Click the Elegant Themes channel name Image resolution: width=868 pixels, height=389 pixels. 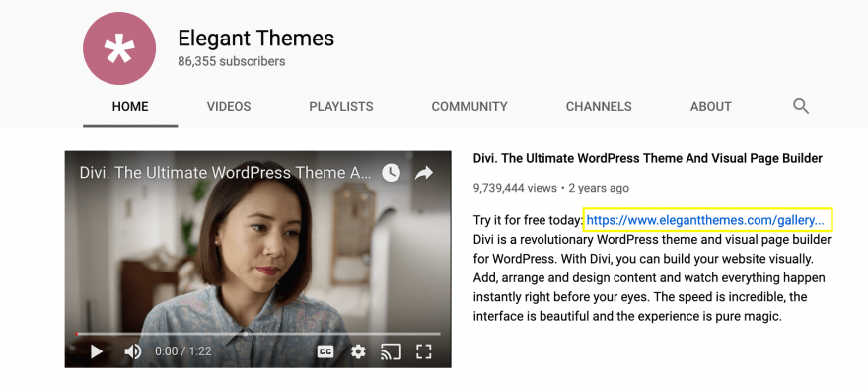point(255,39)
